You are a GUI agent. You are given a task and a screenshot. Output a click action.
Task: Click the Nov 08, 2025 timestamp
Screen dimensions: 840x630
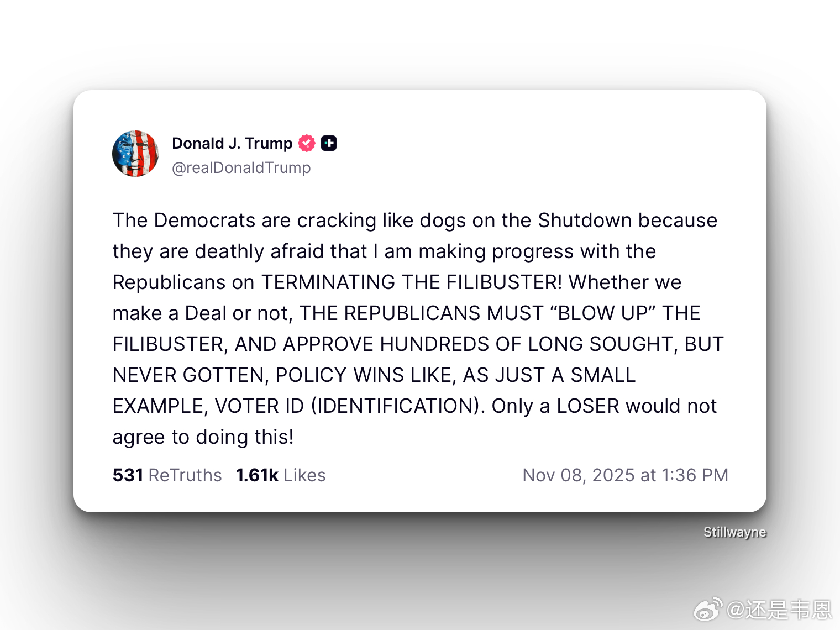pyautogui.click(x=626, y=475)
